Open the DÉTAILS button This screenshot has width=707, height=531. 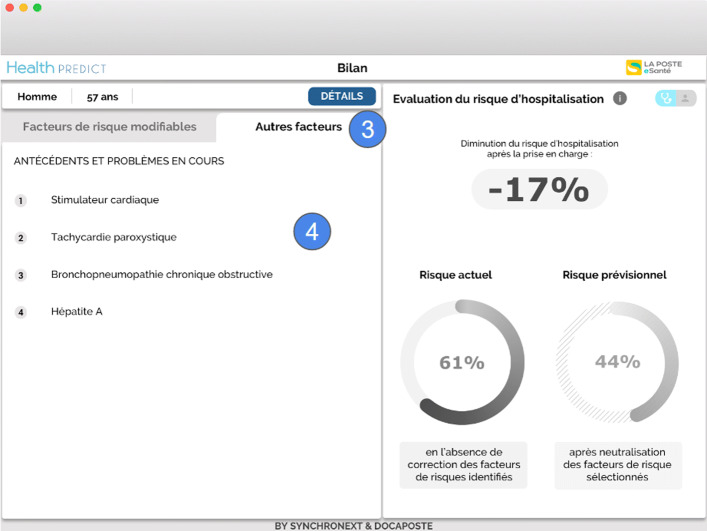(342, 96)
